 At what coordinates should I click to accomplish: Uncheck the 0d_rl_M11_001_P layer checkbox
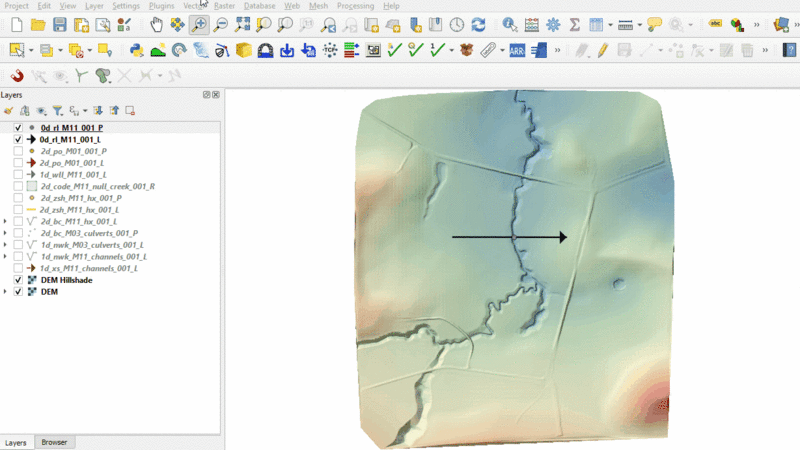point(18,128)
